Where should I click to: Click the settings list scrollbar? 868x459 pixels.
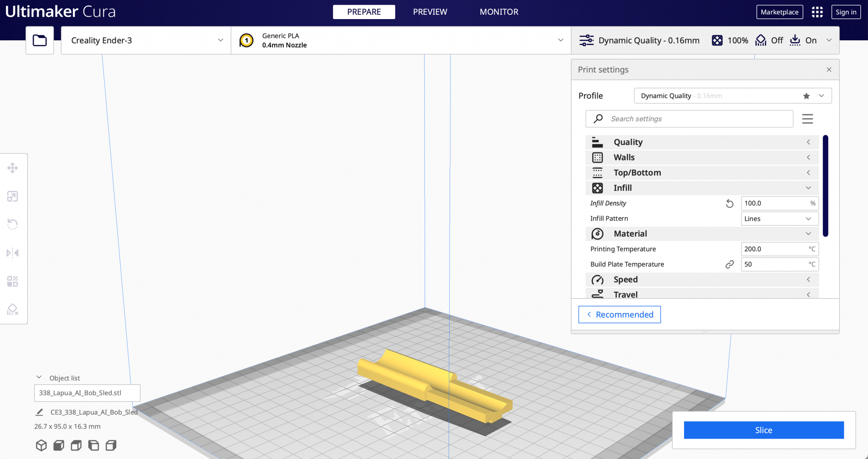pos(826,186)
